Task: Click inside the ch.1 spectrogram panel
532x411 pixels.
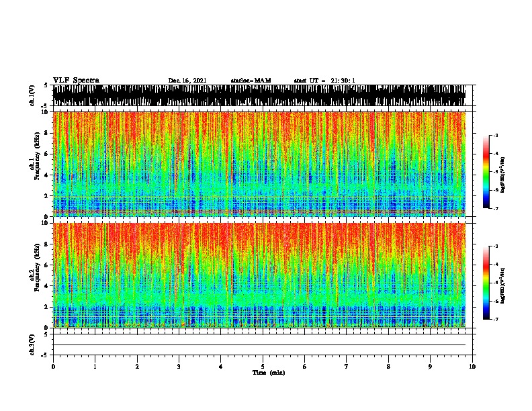Action: coord(259,164)
